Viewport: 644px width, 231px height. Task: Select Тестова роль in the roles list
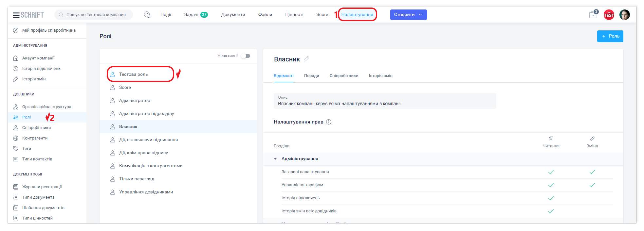[134, 74]
